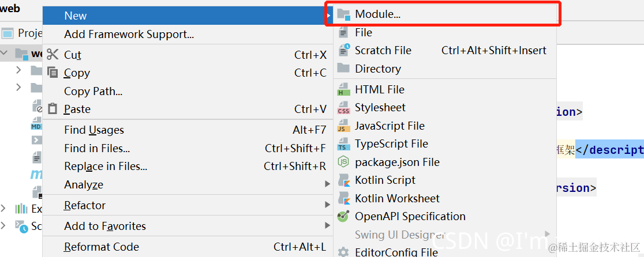Image resolution: width=644 pixels, height=257 pixels.
Task: Click the OpenAPI Specification icon
Action: click(x=343, y=216)
